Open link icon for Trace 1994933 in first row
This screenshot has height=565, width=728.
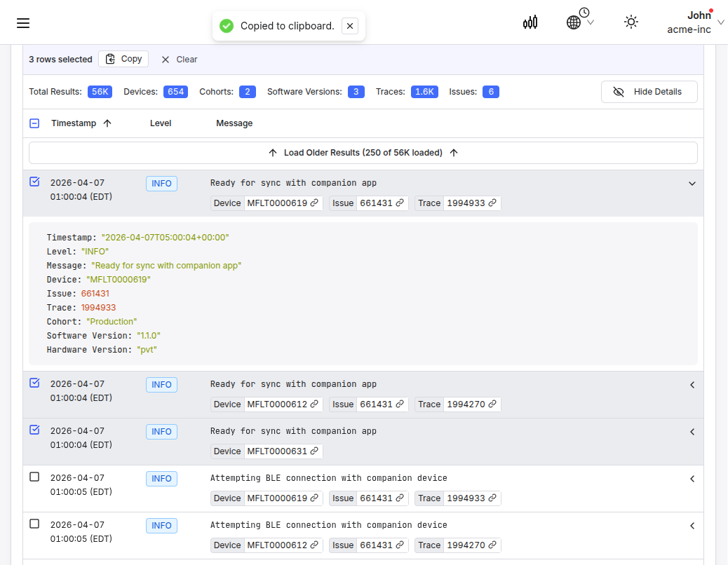(492, 203)
